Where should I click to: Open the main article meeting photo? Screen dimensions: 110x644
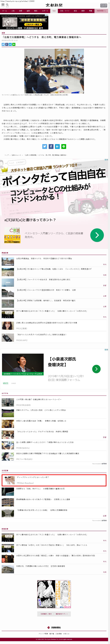[54, 71]
